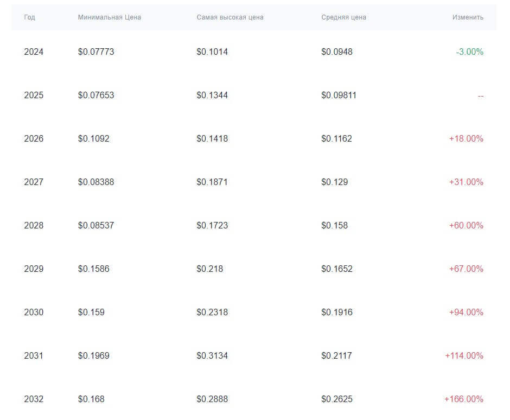Viewport: 510px width, 420px height.
Task: Select the $0.08388 minimum price
Action: tap(96, 182)
